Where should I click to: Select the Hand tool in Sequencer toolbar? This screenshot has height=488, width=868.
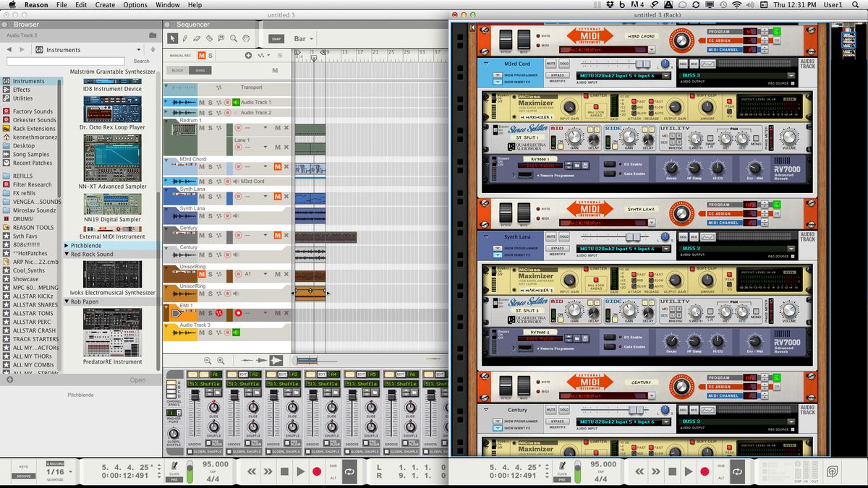(x=246, y=38)
